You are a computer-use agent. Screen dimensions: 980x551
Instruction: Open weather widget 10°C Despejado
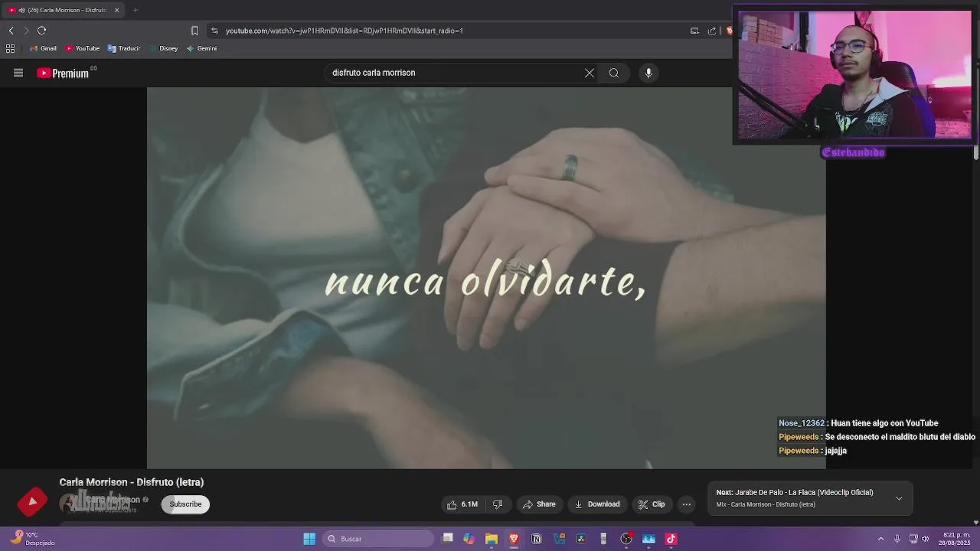click(x=31, y=539)
